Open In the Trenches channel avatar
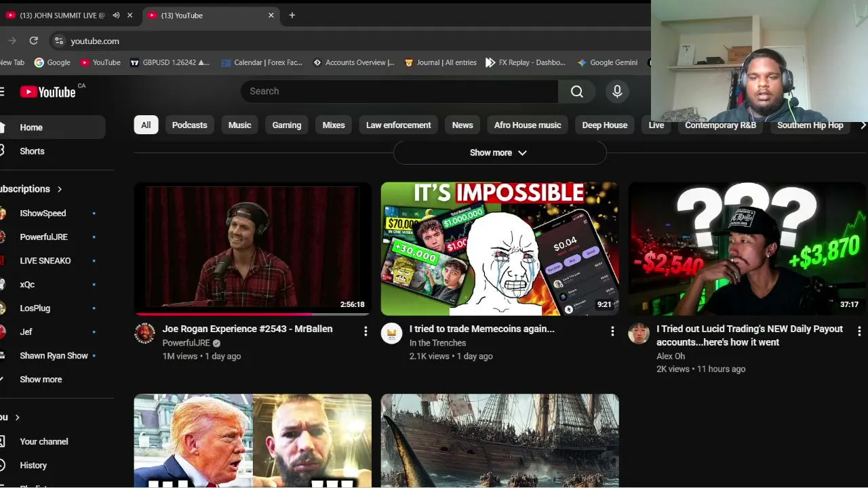868x488 pixels. click(391, 333)
